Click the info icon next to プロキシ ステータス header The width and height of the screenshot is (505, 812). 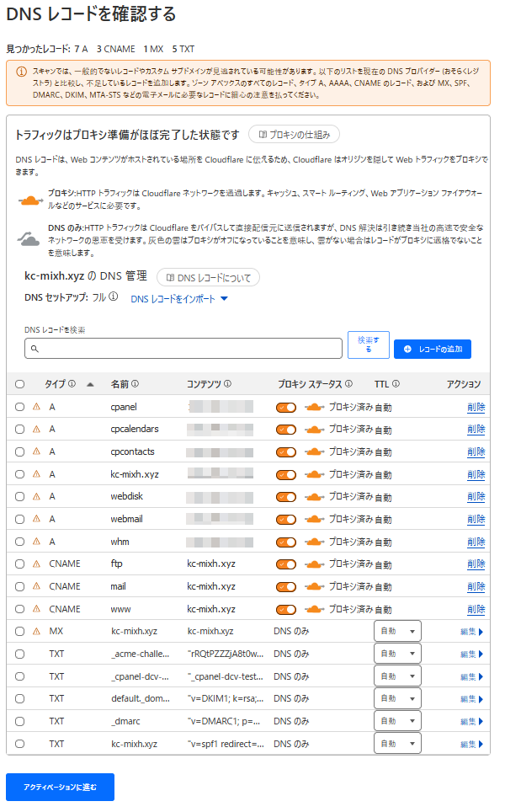[348, 384]
